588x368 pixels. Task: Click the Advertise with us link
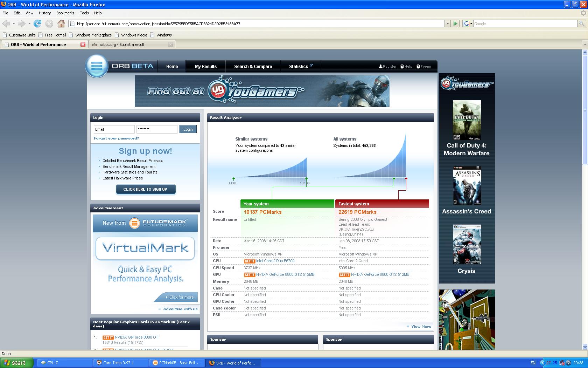180,309
